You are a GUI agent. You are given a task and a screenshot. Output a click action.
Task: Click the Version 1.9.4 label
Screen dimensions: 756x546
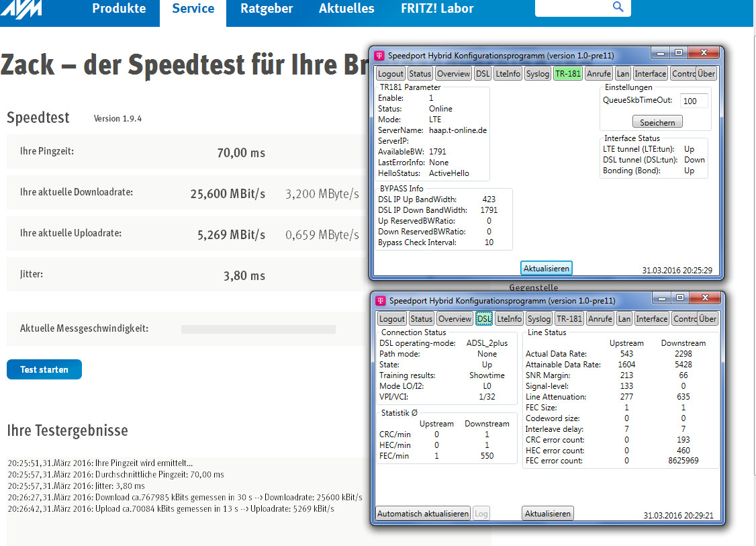[x=117, y=119]
